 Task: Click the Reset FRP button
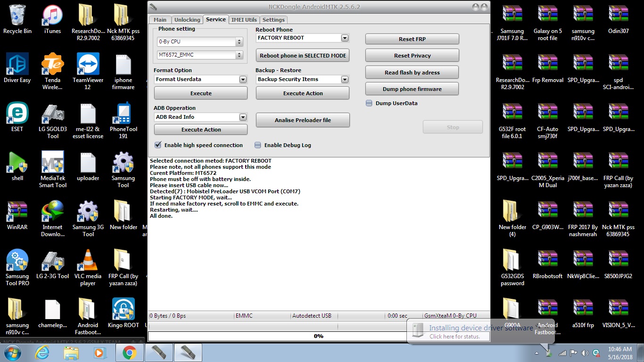[x=412, y=39]
